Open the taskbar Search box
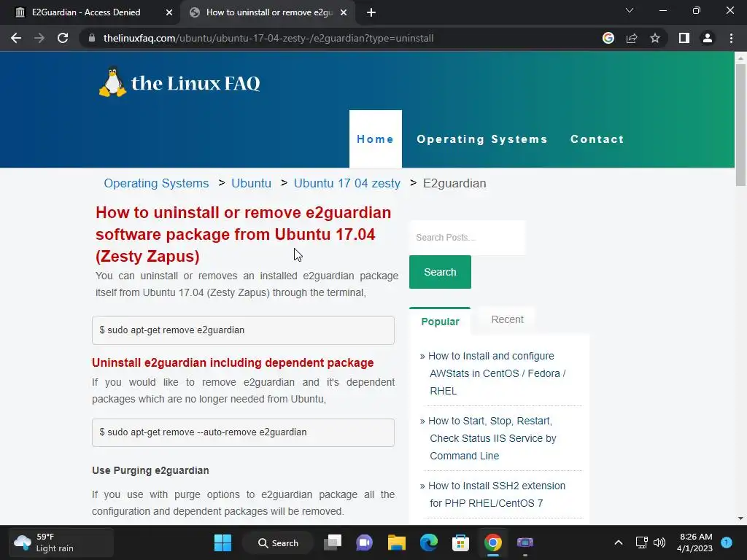747x560 pixels. [x=278, y=542]
